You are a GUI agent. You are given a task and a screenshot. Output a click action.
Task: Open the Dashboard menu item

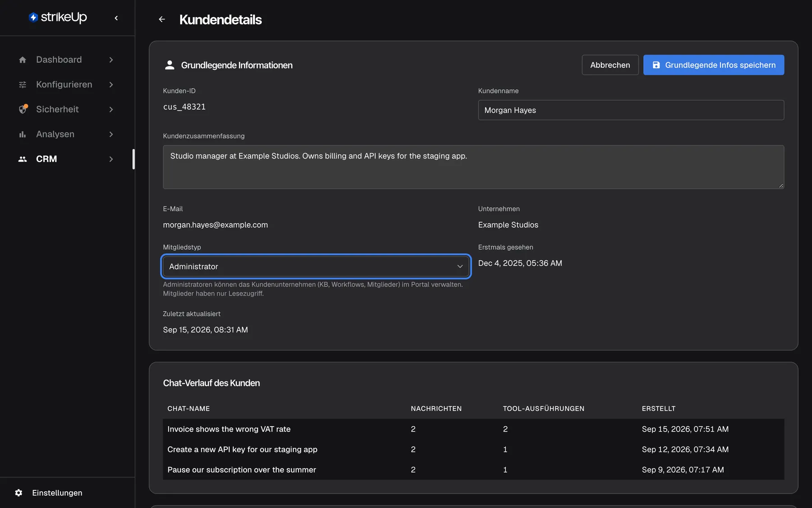(x=67, y=60)
